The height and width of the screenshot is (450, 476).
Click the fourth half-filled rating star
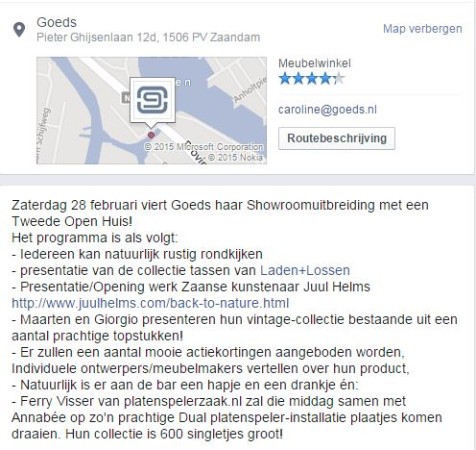325,79
